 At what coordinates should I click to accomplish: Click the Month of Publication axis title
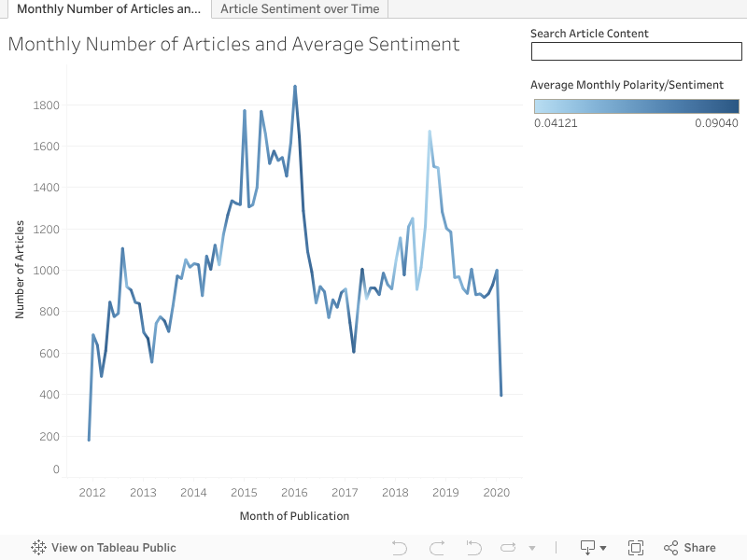pyautogui.click(x=294, y=515)
